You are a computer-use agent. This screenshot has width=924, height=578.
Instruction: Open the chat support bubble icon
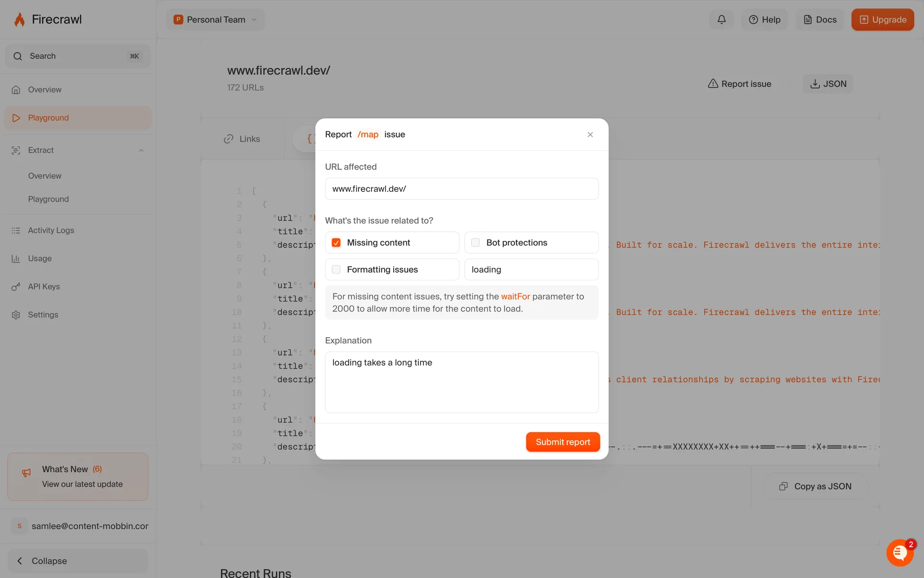[x=899, y=552]
